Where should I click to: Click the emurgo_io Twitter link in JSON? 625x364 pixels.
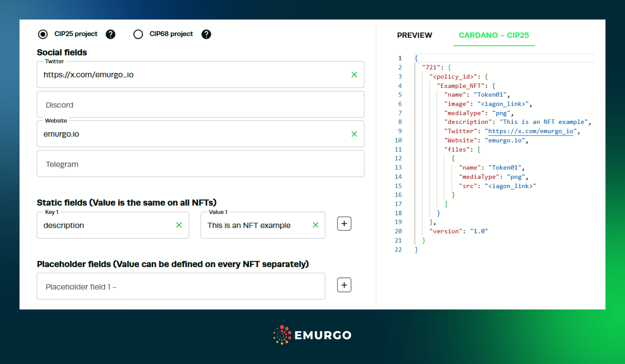(x=530, y=131)
